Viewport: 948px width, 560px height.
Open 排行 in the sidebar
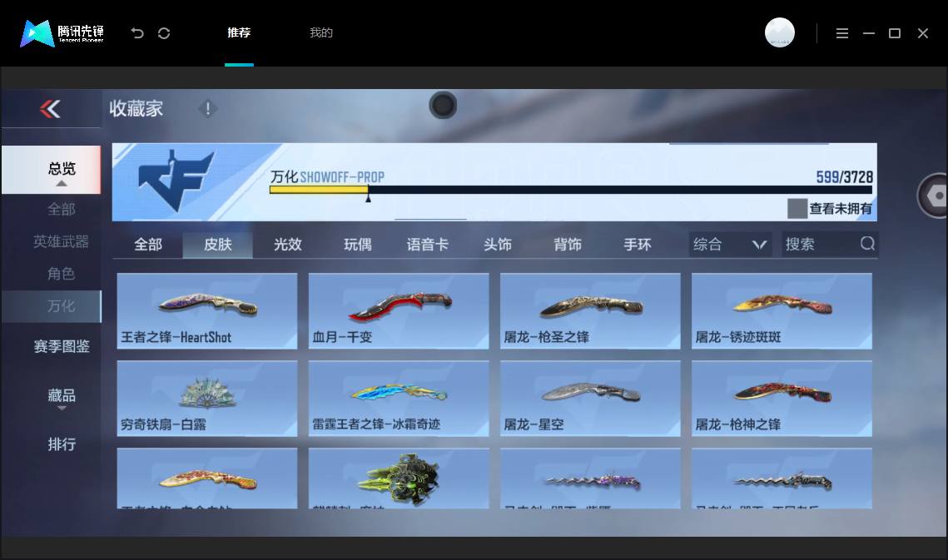(62, 444)
